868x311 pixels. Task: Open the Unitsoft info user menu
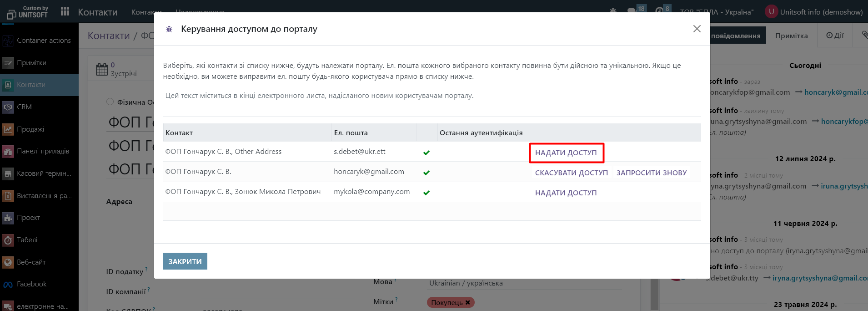click(814, 12)
